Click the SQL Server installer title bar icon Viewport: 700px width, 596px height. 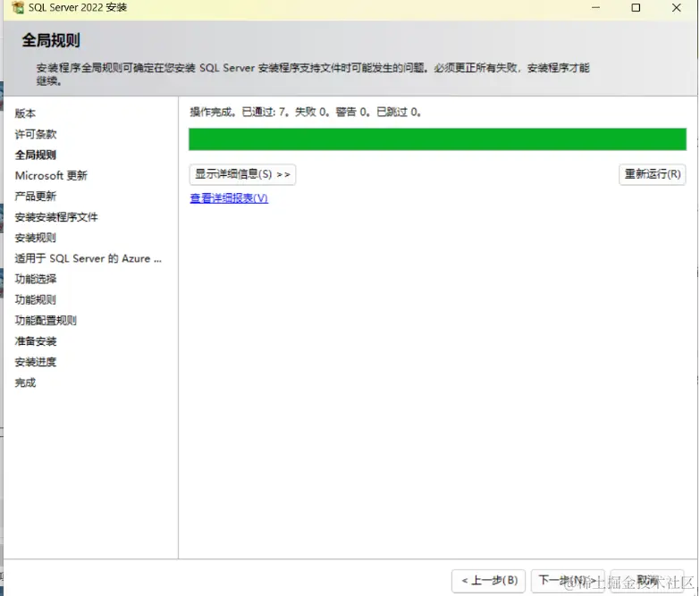[x=18, y=7]
